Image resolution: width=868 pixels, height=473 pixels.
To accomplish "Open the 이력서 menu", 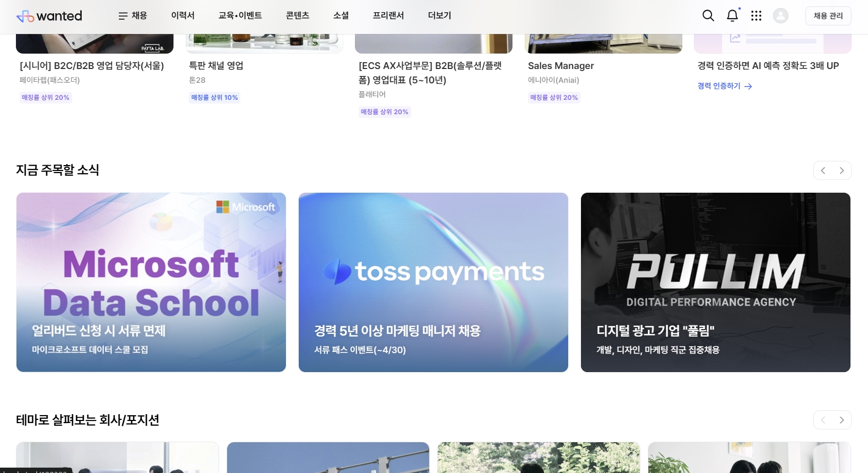I will click(x=183, y=16).
